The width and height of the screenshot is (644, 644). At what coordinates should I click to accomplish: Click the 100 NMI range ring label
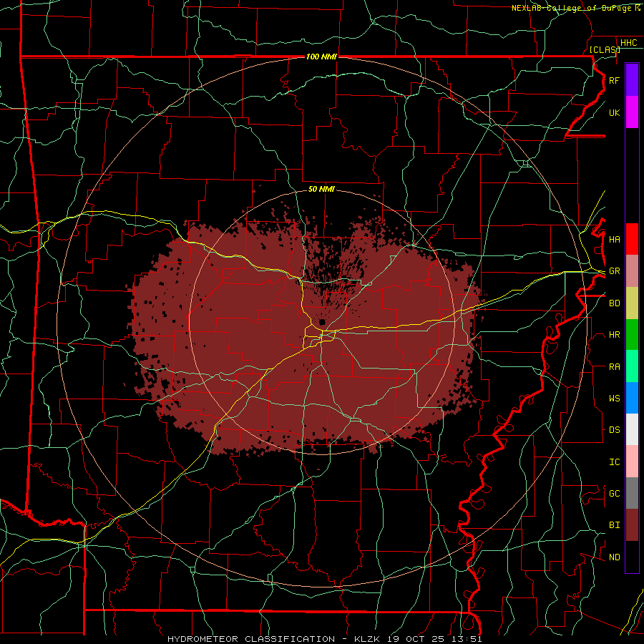[x=321, y=57]
